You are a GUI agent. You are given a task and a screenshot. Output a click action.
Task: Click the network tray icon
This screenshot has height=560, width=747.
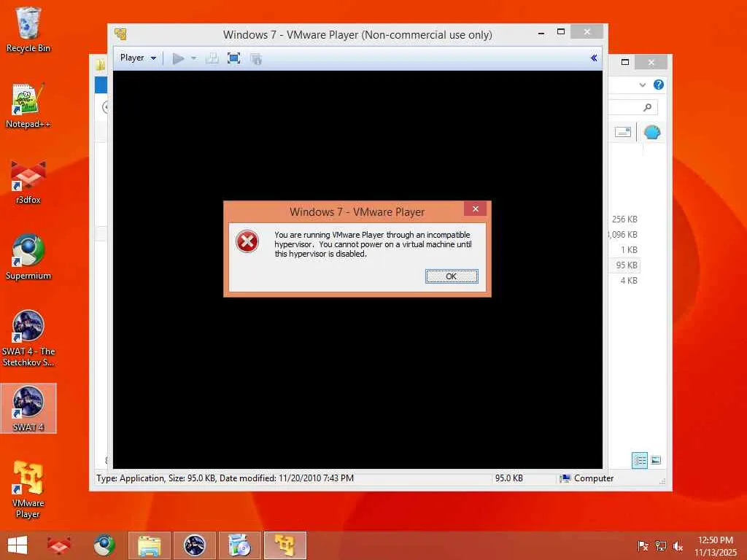click(x=660, y=545)
